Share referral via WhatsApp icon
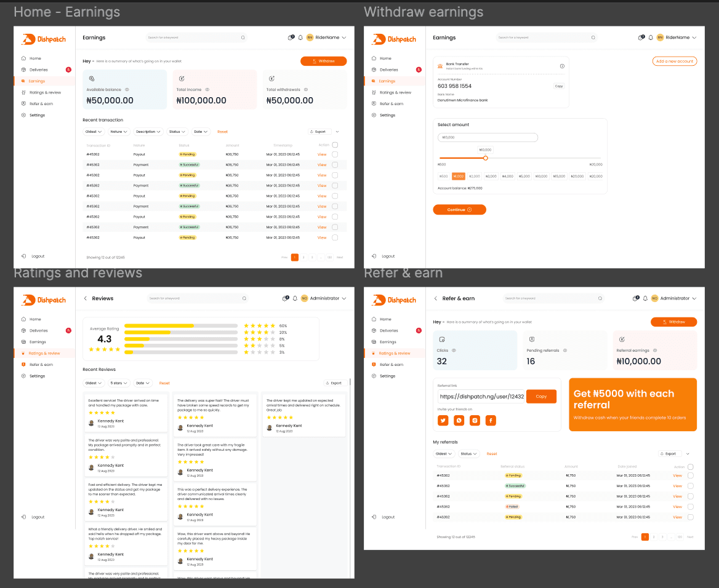 click(x=459, y=420)
